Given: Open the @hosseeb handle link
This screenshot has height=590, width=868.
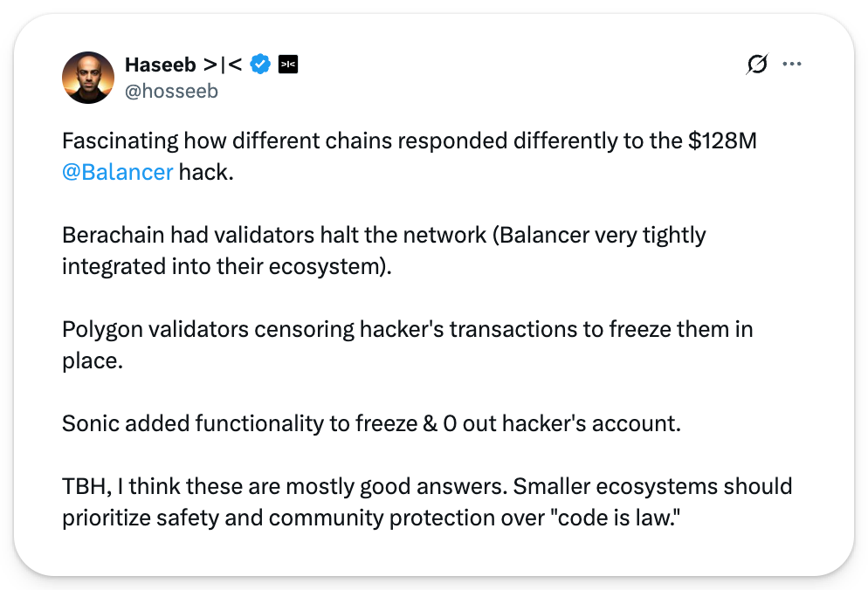Looking at the screenshot, I should (171, 91).
